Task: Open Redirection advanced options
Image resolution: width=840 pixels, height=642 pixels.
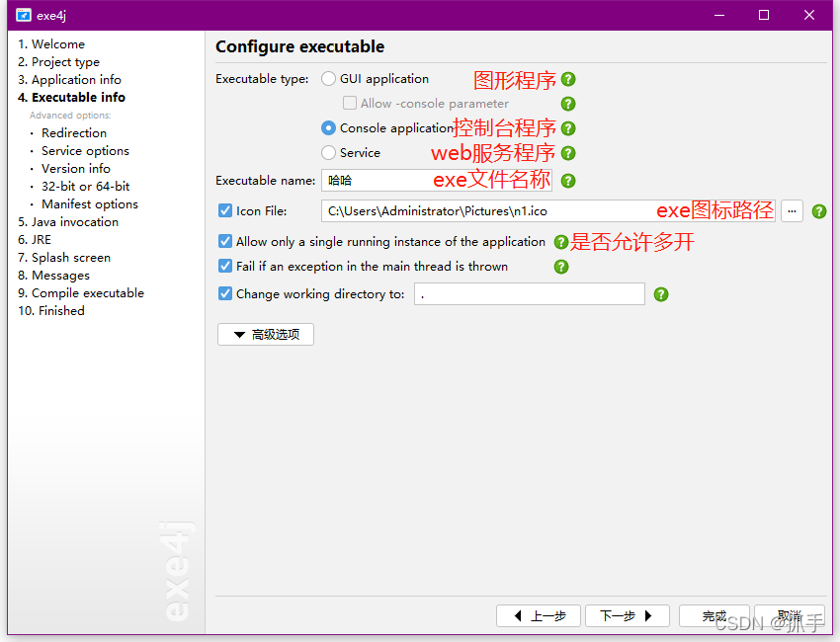Action: tap(74, 132)
